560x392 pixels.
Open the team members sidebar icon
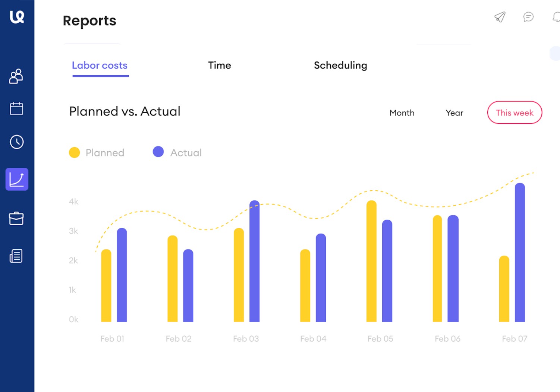coord(16,76)
